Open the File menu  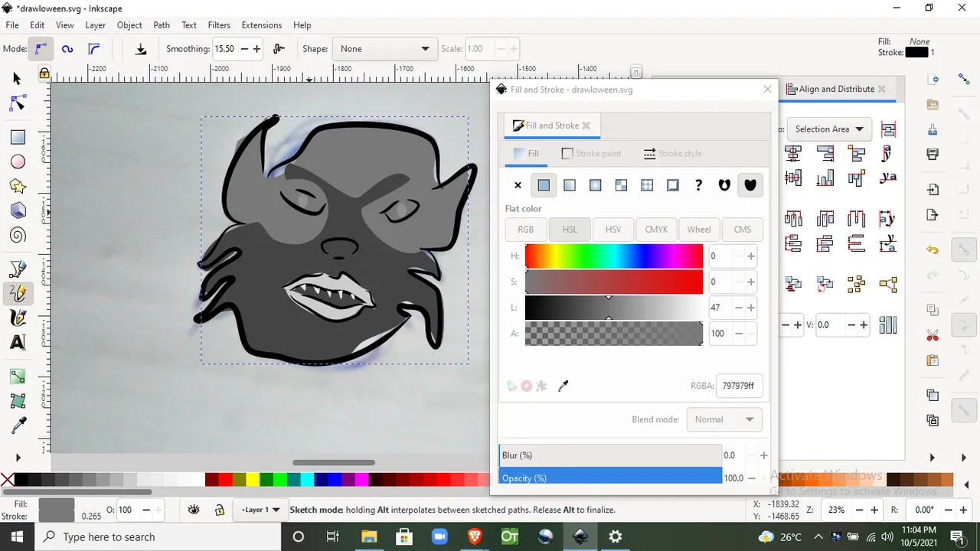pos(12,25)
